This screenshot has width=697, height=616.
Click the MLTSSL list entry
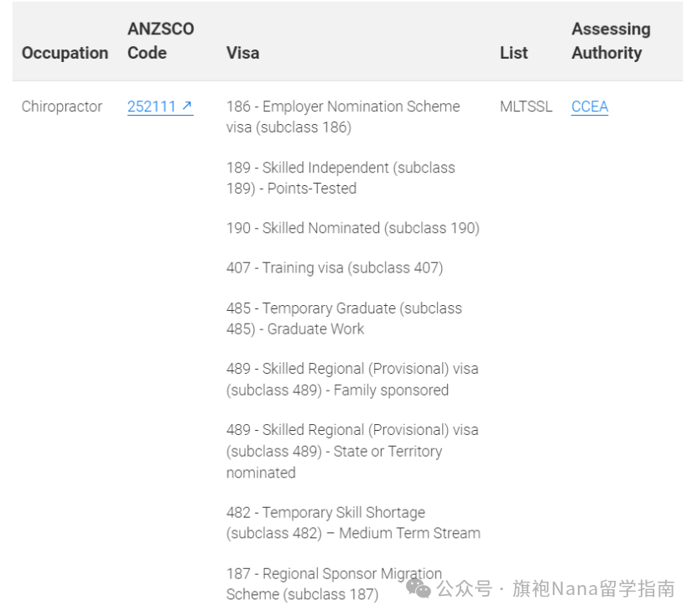click(526, 106)
